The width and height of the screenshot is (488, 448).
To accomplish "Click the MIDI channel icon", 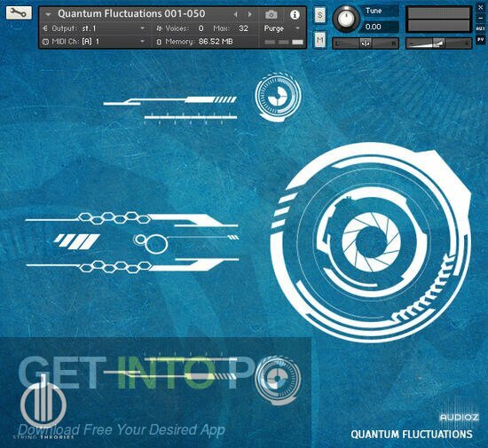I will [45, 42].
